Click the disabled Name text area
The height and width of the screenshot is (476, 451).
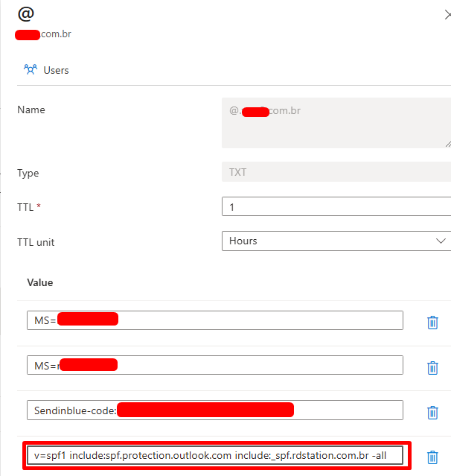click(x=336, y=123)
